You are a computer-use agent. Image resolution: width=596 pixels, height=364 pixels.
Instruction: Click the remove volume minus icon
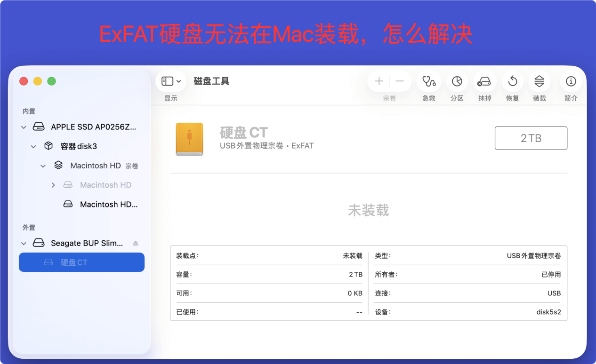pos(400,81)
